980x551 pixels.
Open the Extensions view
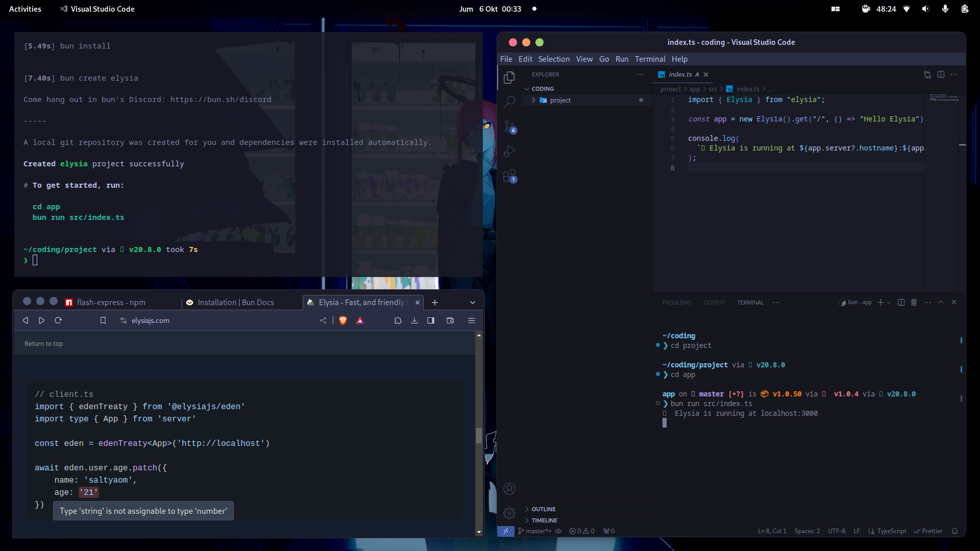pos(510,176)
